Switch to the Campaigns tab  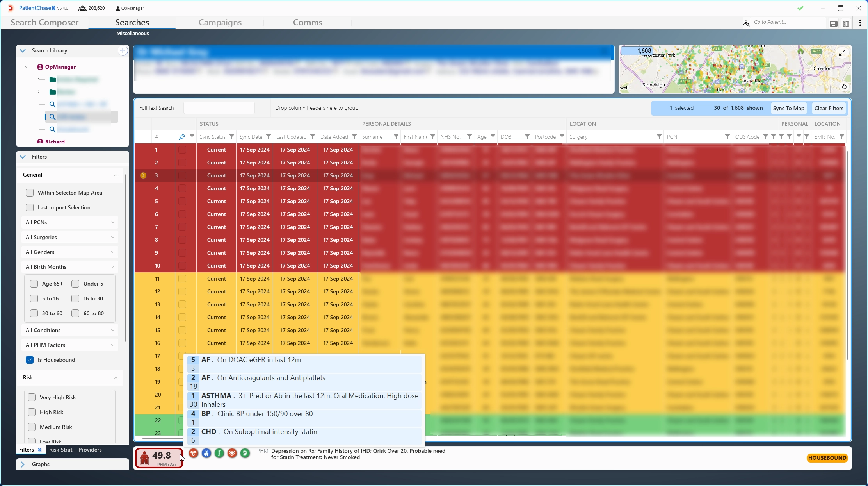(x=220, y=23)
